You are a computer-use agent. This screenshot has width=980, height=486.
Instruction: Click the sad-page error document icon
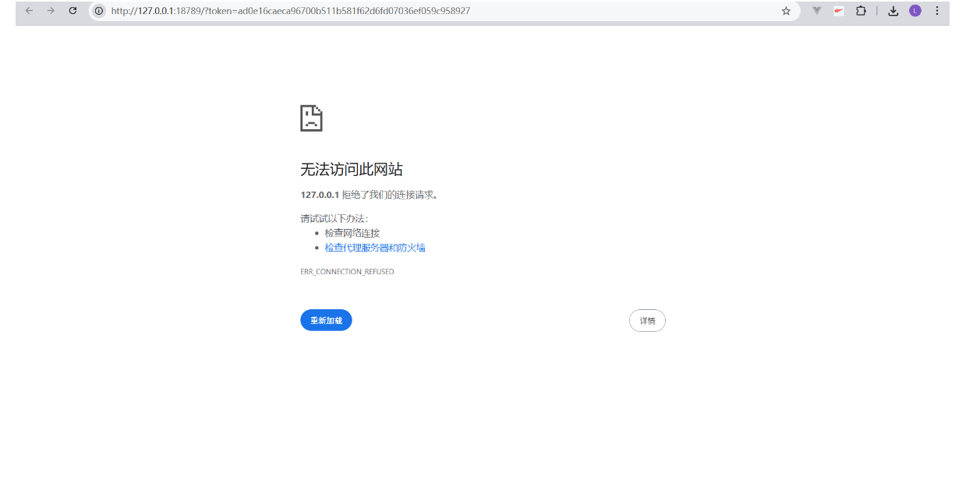click(312, 118)
